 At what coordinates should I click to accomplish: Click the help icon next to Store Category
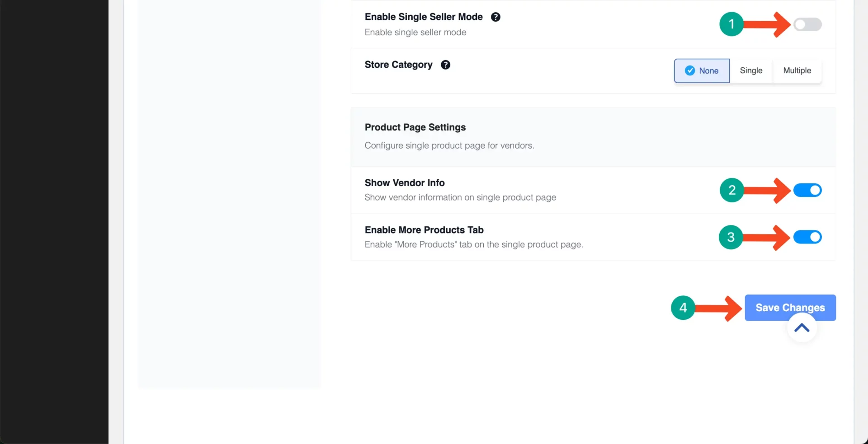pos(445,65)
